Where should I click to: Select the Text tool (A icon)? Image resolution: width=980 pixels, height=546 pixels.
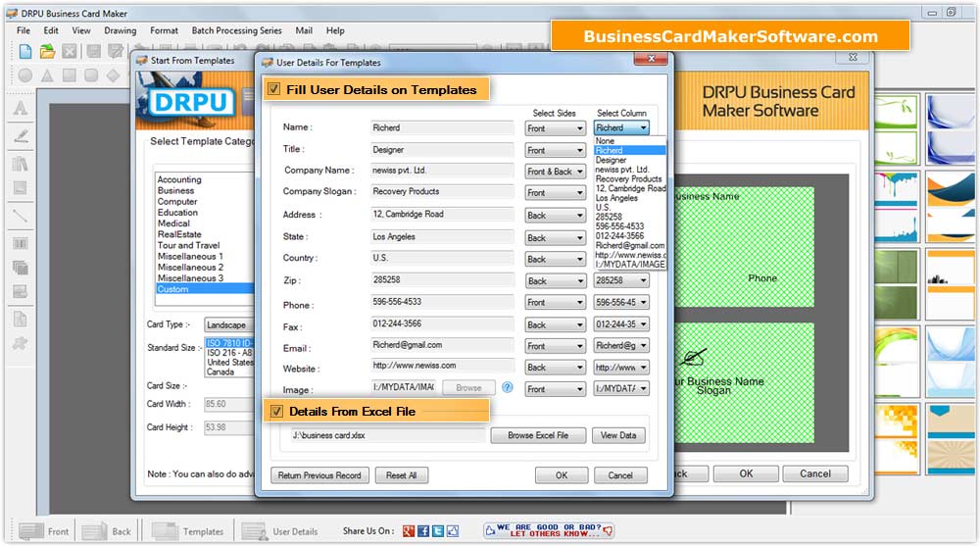pos(21,108)
